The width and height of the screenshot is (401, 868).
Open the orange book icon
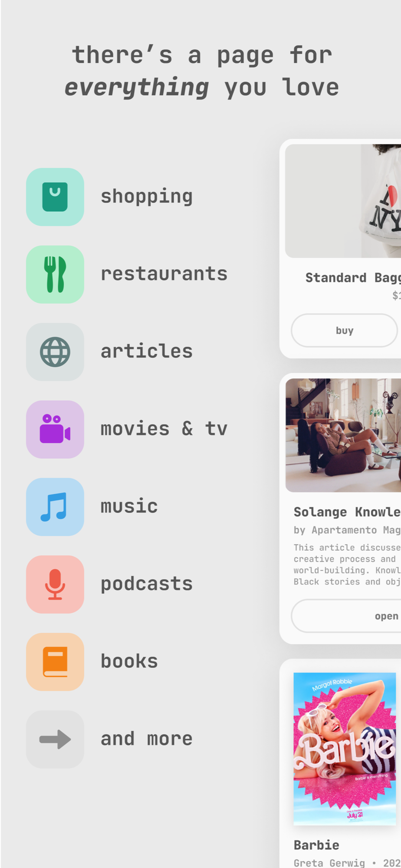click(x=55, y=662)
